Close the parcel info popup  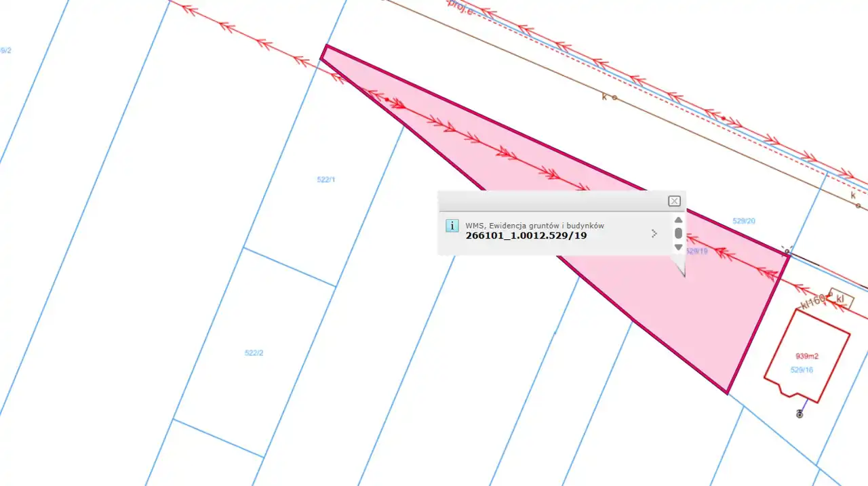673,201
